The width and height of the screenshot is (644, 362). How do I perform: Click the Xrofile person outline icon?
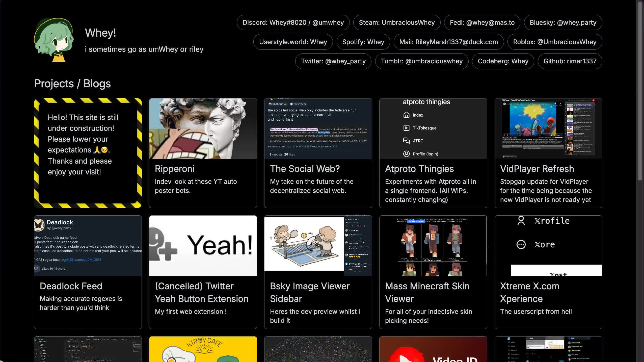tap(521, 221)
